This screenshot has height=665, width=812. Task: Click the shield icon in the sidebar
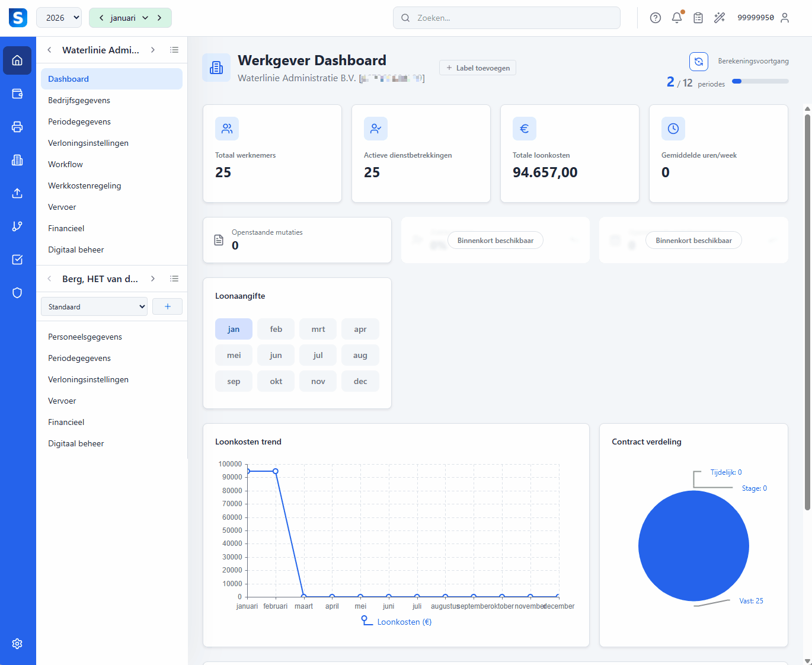coord(17,293)
